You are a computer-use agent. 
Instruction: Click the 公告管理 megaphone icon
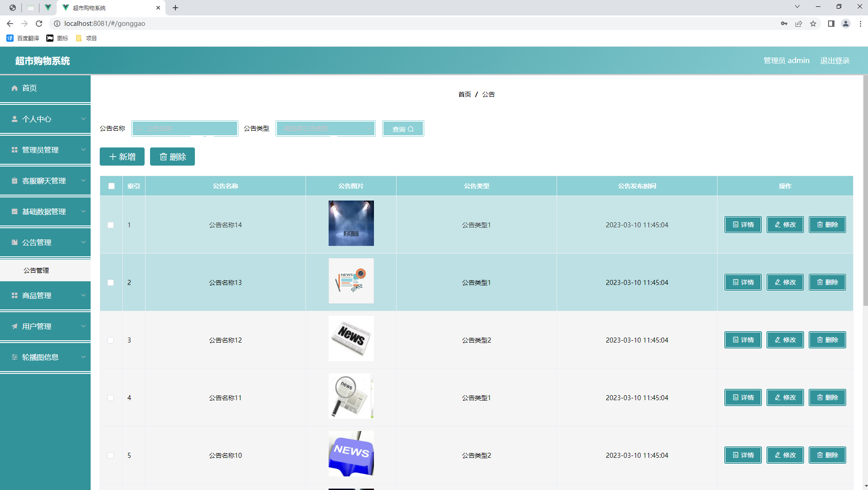click(x=14, y=242)
